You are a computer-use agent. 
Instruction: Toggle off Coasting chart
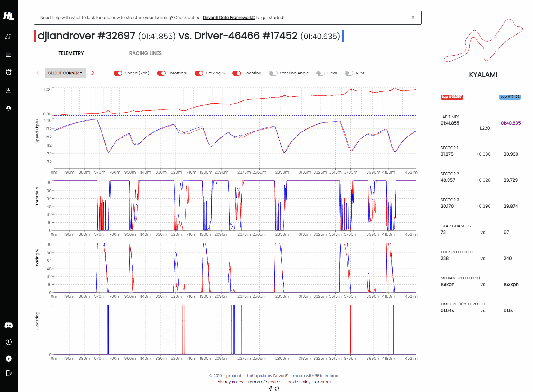click(x=237, y=73)
